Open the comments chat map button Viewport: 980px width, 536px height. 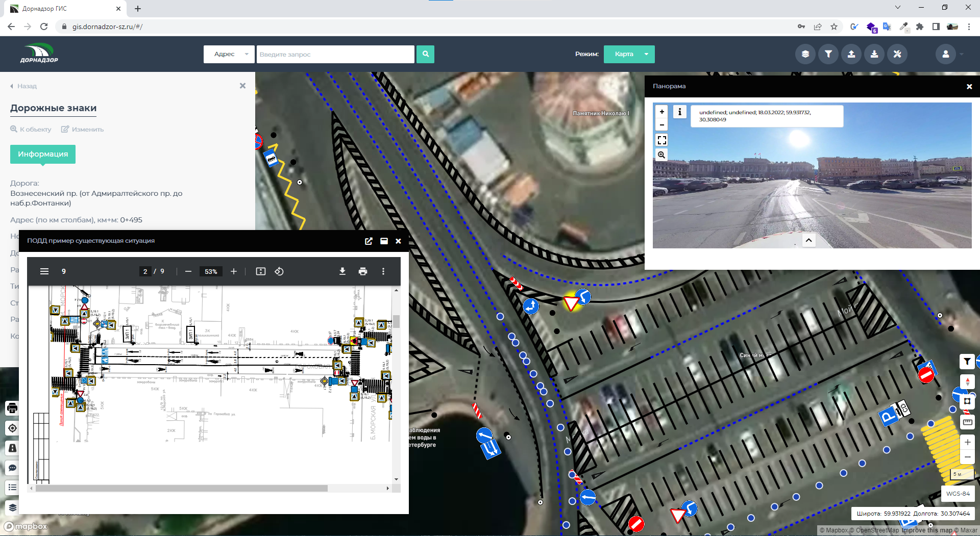click(12, 468)
